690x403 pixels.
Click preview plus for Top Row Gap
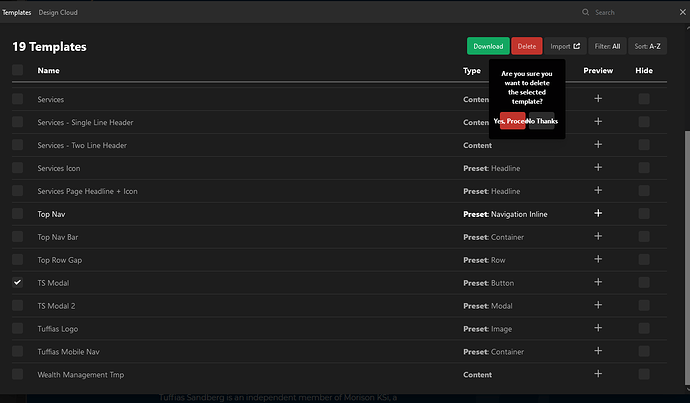[598, 259]
